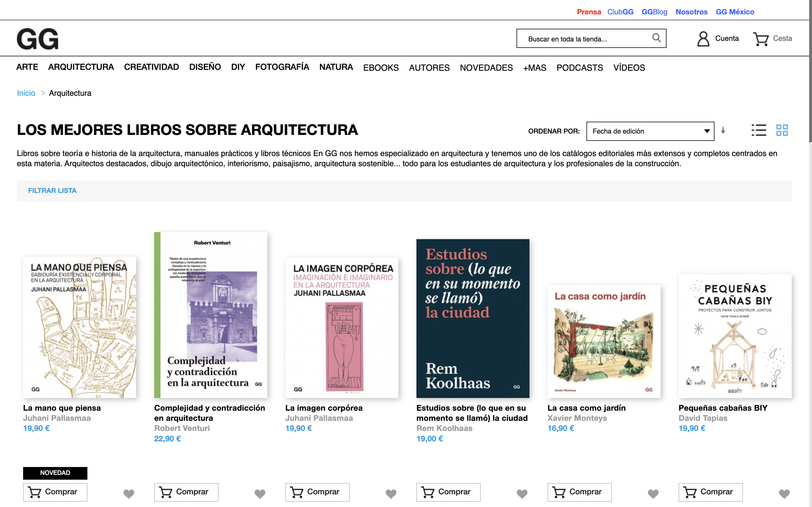Screen dimensions: 812x507
Task: Open the Fecha de edición sort dropdown
Action: [650, 131]
